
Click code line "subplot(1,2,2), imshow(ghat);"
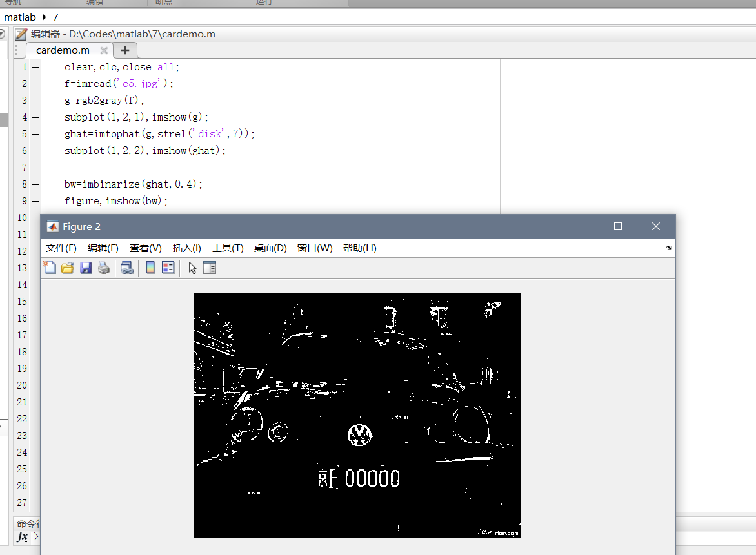point(144,151)
